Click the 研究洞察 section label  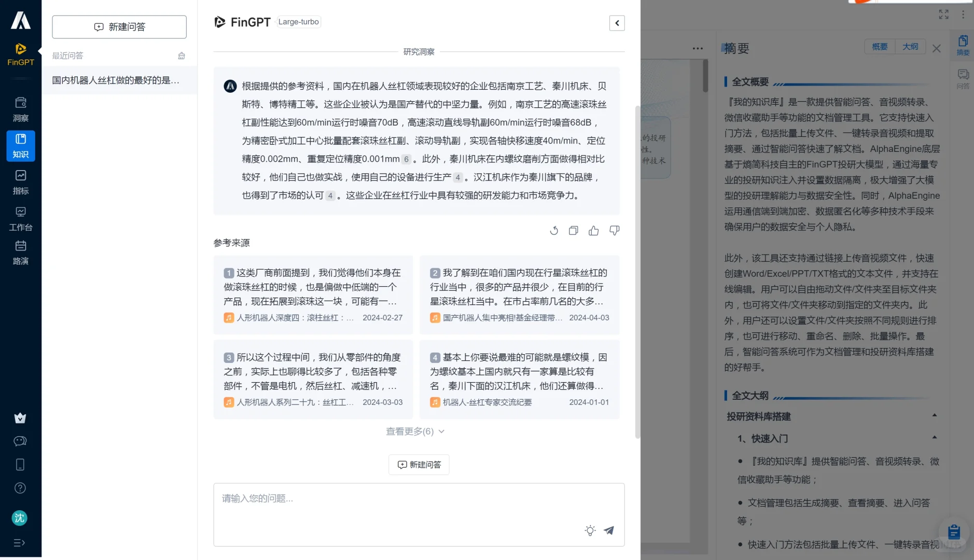point(419,52)
